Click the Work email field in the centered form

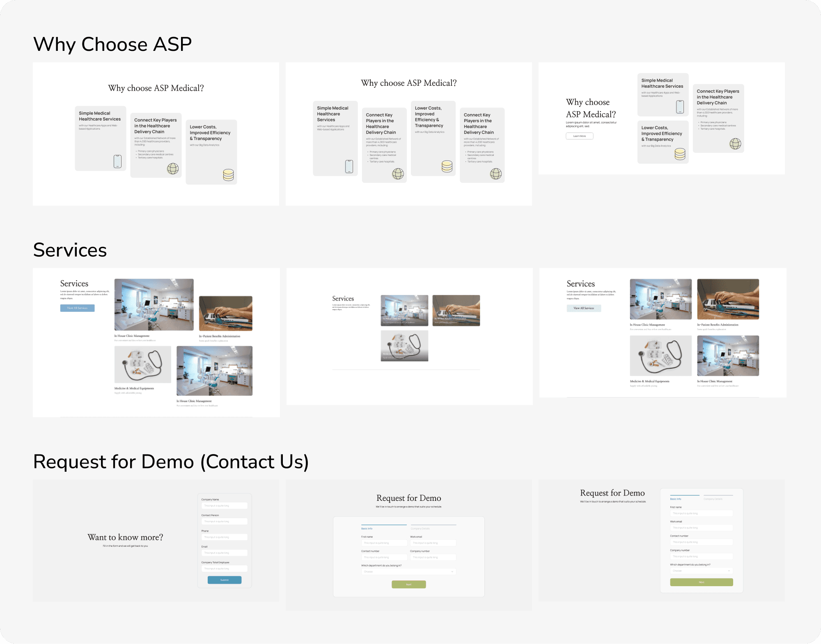pos(433,543)
